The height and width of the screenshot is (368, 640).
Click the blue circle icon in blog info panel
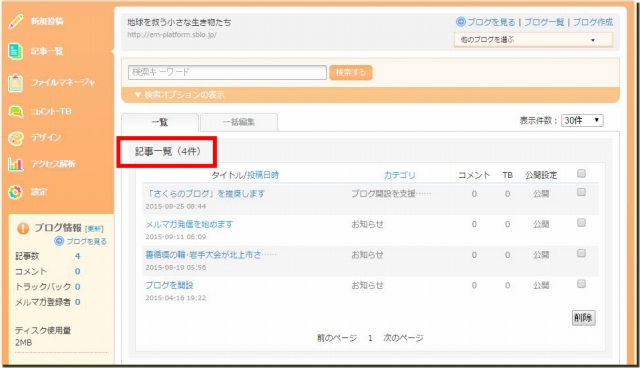[59, 241]
